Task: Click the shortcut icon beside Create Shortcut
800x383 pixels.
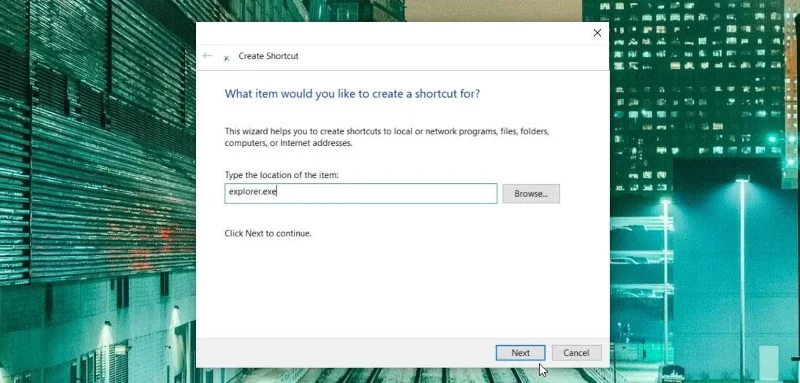Action: pyautogui.click(x=227, y=58)
